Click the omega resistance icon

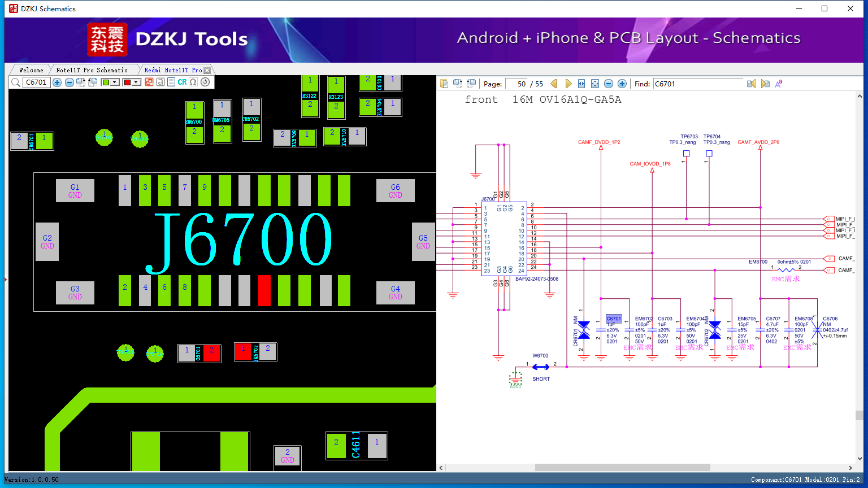193,82
